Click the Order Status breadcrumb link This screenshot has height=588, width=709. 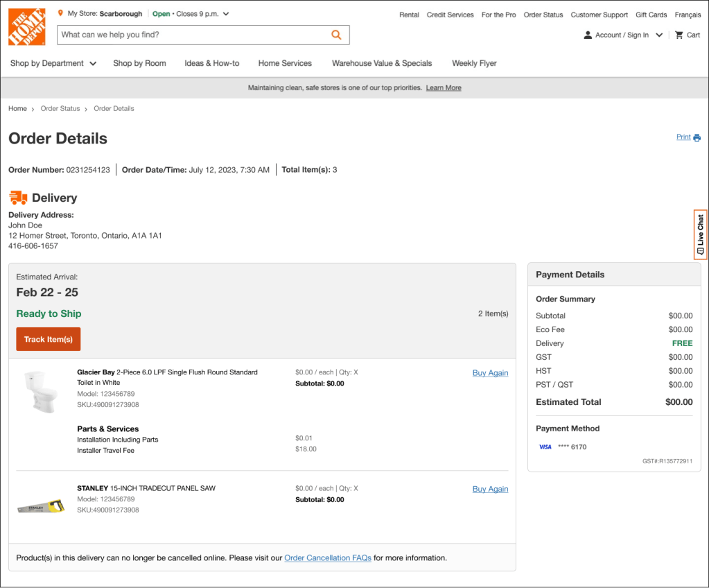(x=60, y=108)
